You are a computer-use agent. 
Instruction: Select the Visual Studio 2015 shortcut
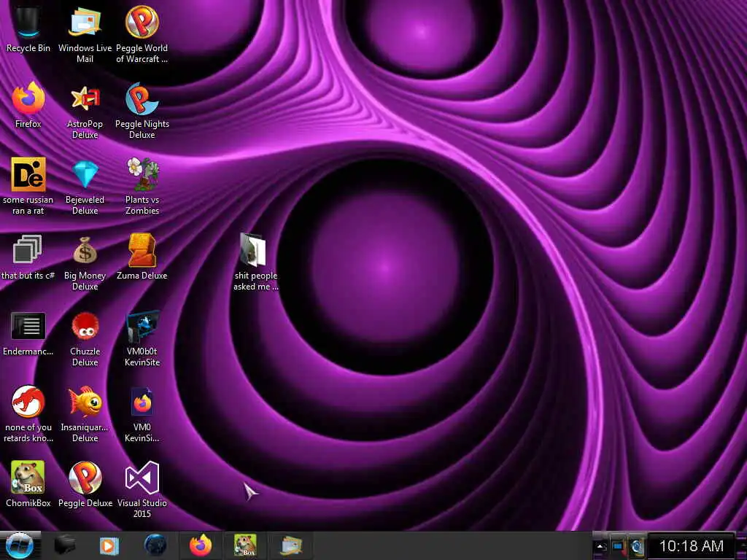[142, 489]
